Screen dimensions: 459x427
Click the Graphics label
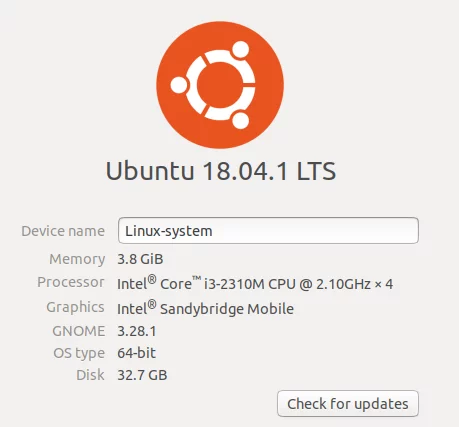point(75,308)
